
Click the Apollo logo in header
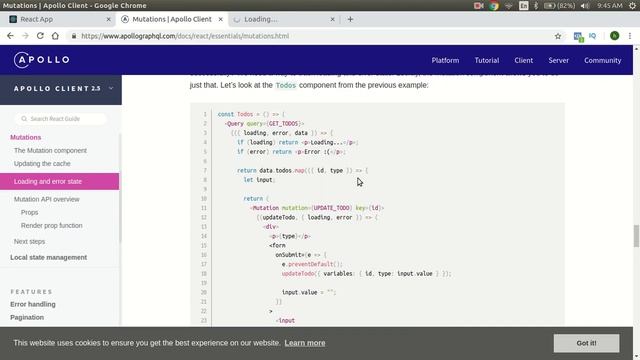pyautogui.click(x=42, y=60)
